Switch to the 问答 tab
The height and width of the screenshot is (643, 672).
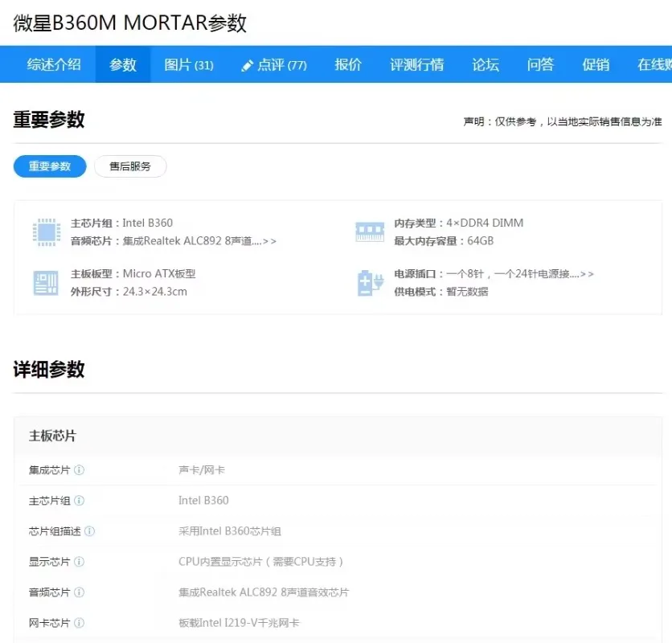point(540,65)
